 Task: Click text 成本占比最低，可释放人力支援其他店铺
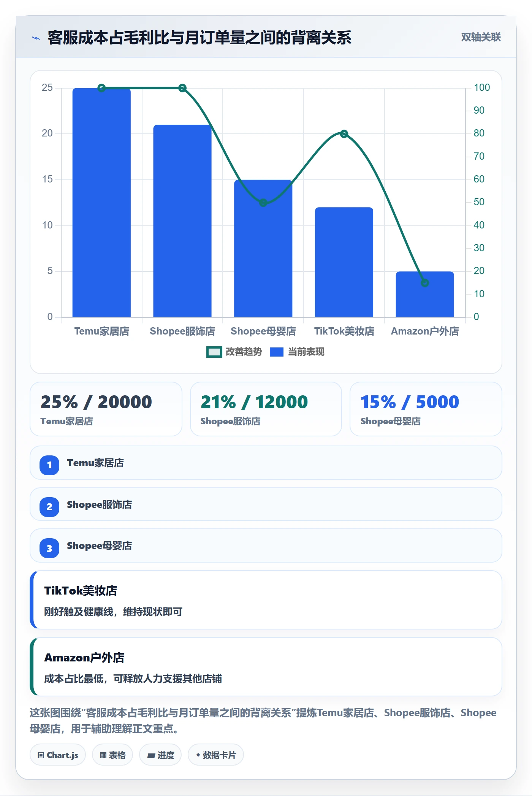pos(133,679)
